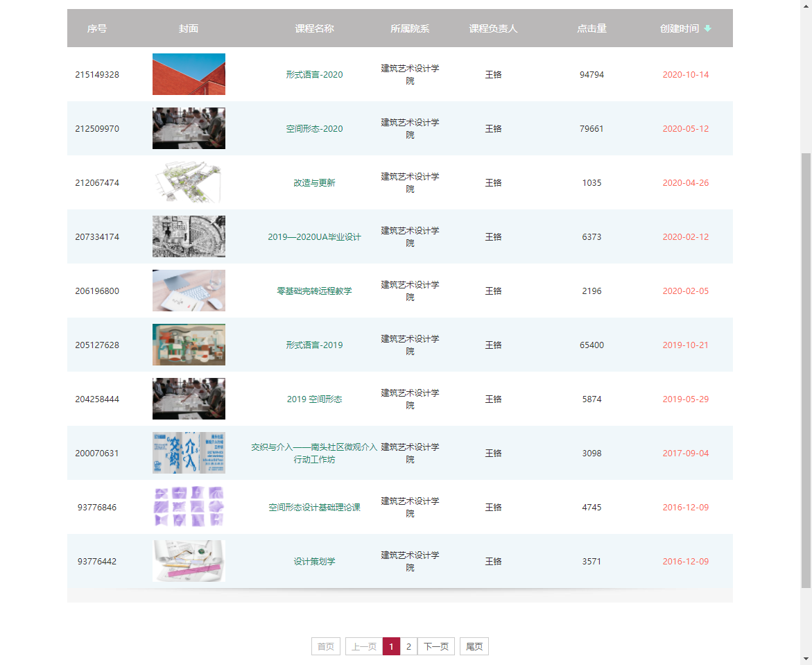Click 下一页 next page button
Image resolution: width=812 pixels, height=665 pixels.
coord(436,646)
